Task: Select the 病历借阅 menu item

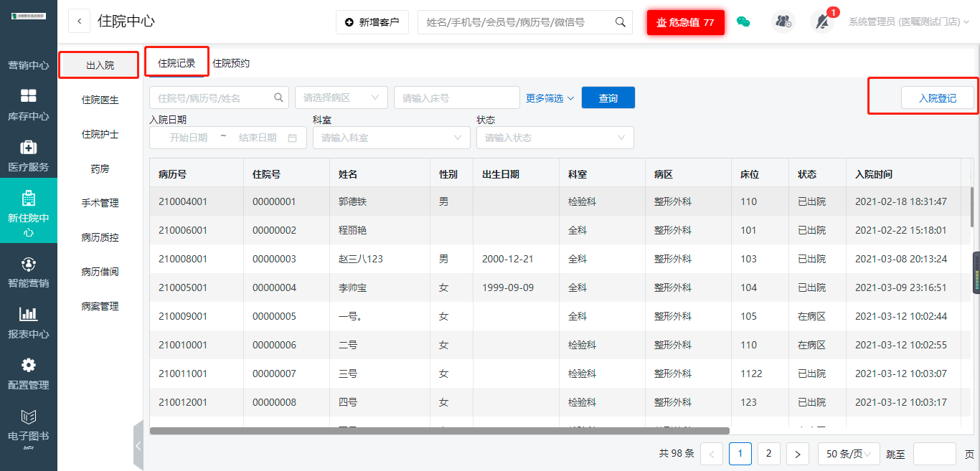Action: (100, 272)
